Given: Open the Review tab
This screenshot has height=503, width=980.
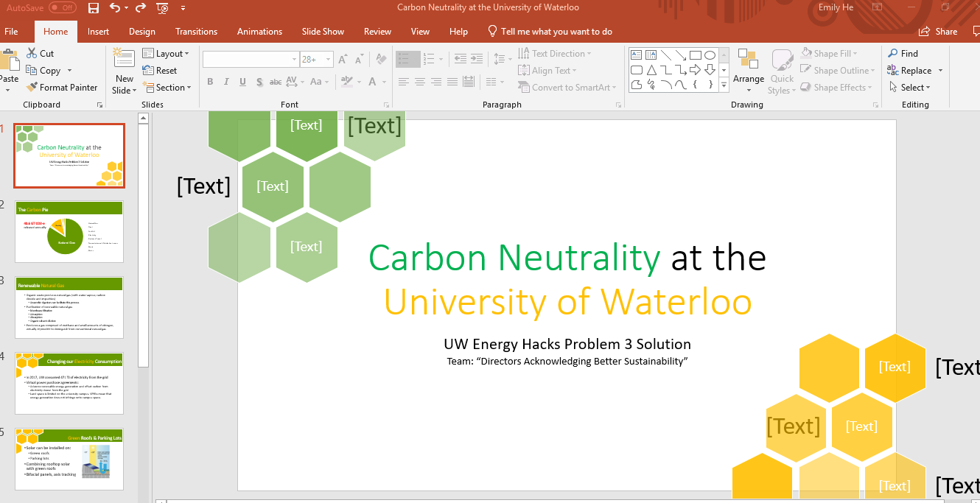Looking at the screenshot, I should (x=377, y=32).
